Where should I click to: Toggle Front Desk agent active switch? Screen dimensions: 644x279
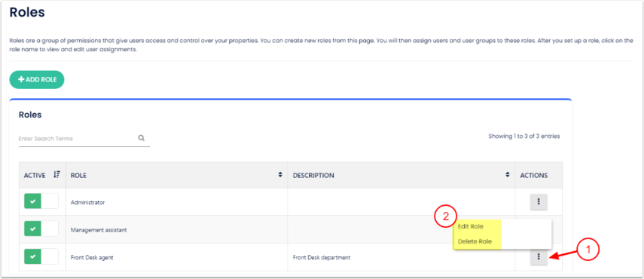(x=41, y=257)
